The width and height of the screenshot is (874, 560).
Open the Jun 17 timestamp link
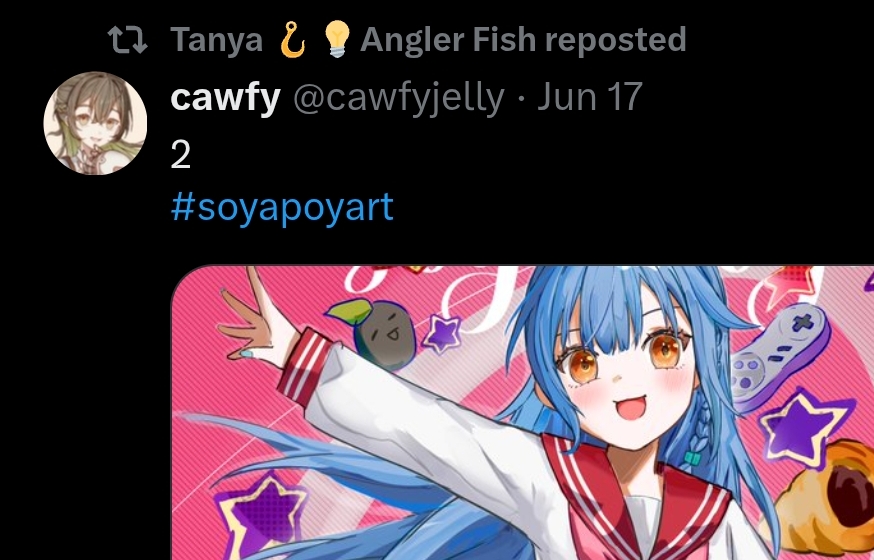[x=590, y=96]
